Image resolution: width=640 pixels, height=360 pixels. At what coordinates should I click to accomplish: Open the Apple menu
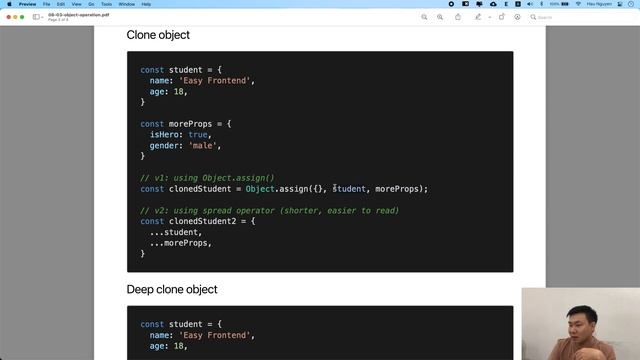pos(9,4)
